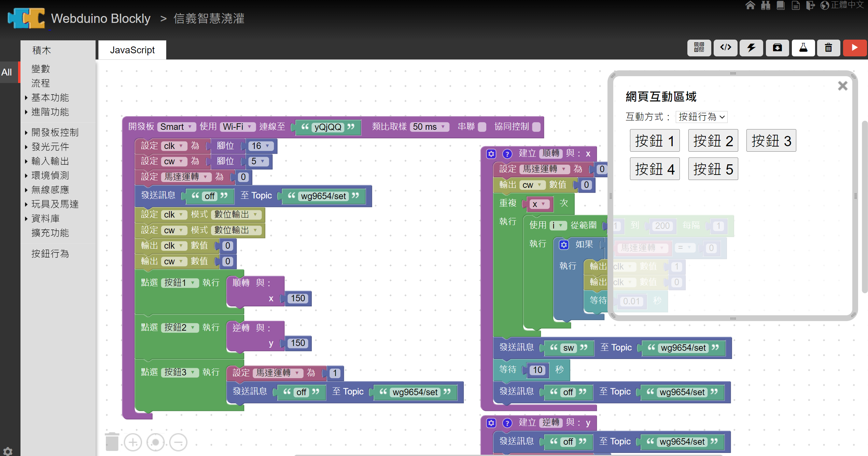This screenshot has width=868, height=456.
Task: Expand the 無線感應 category
Action: (50, 190)
